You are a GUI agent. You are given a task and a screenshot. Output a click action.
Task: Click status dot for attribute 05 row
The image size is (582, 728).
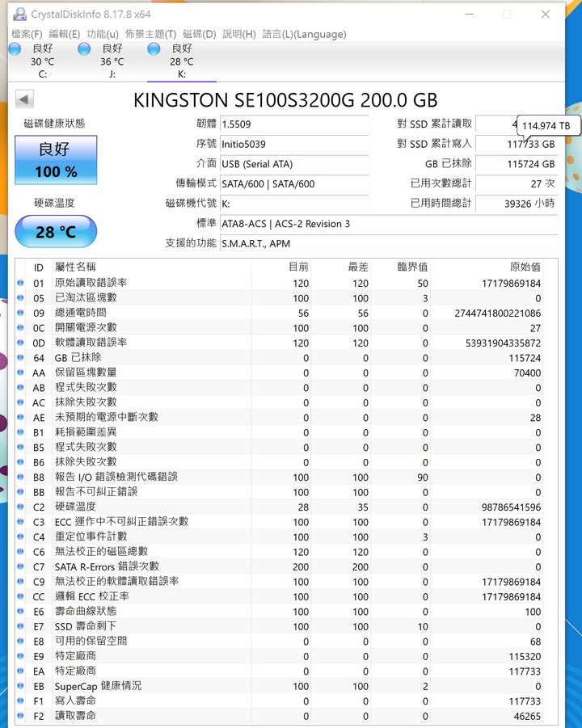click(x=20, y=297)
